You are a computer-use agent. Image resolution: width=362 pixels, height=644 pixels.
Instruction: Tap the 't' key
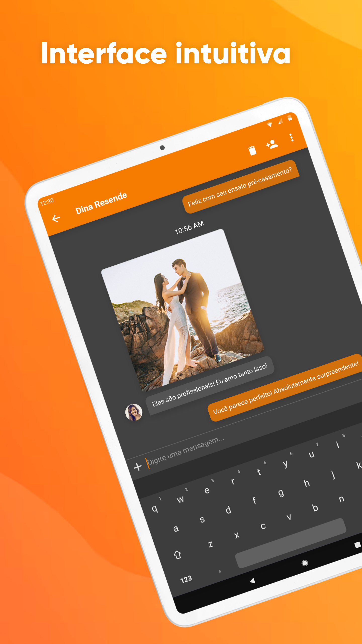(259, 472)
